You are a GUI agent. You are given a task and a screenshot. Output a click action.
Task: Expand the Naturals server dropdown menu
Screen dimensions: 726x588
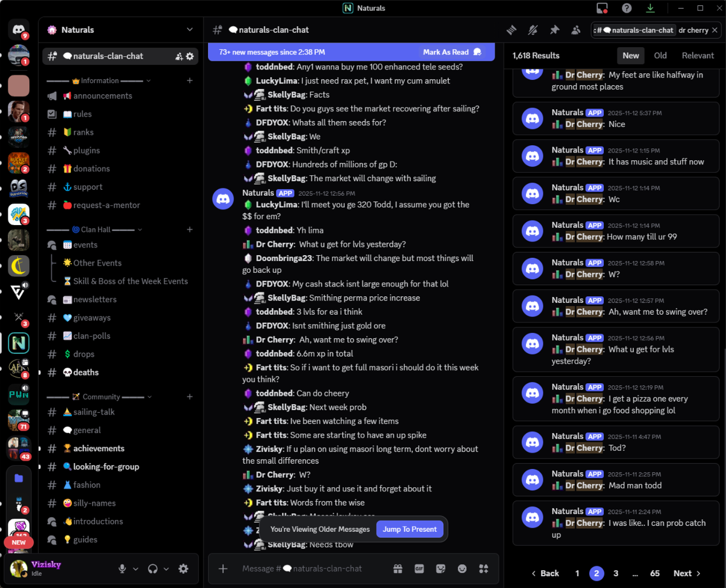(x=190, y=30)
